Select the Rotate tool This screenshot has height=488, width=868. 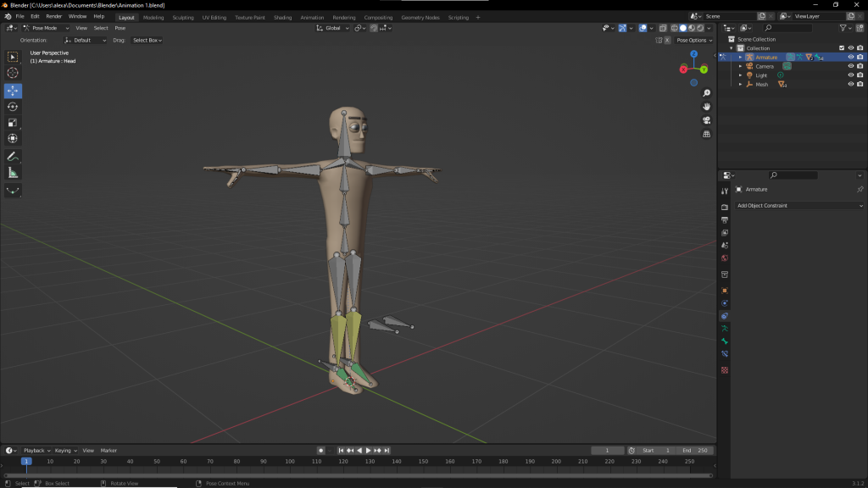point(13,106)
